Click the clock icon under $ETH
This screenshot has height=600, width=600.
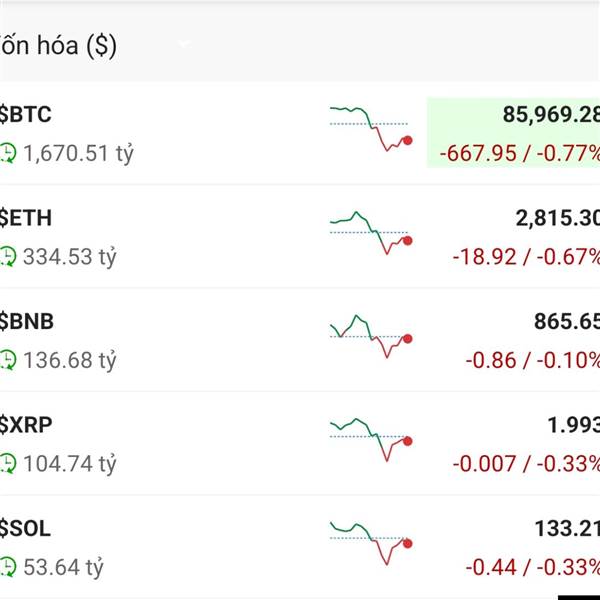click(8, 257)
